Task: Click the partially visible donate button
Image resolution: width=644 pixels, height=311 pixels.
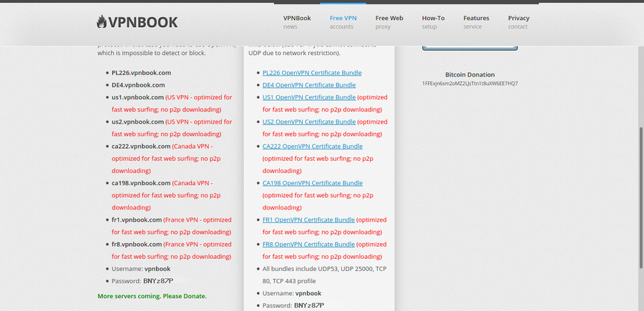Action: (x=470, y=48)
